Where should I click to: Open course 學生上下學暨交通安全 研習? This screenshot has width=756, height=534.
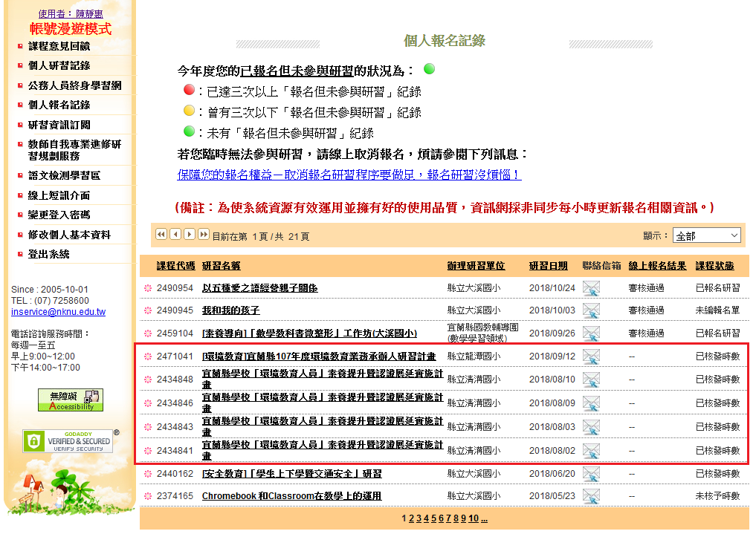[x=291, y=474]
